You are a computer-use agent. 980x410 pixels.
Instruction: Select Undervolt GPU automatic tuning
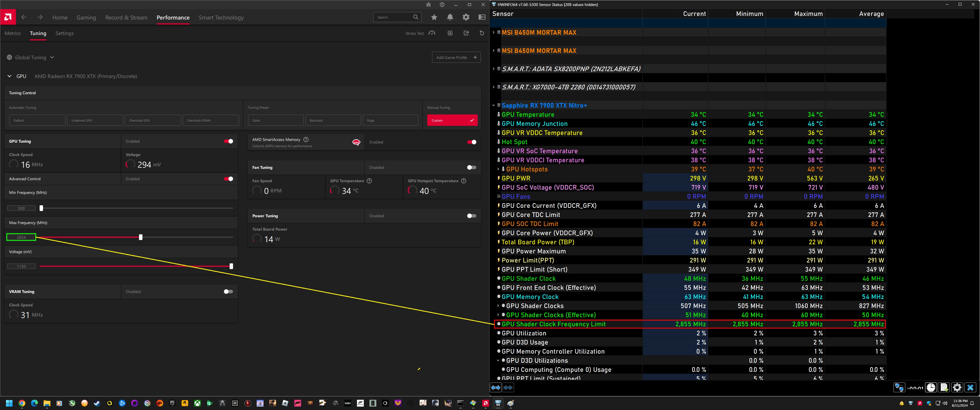tap(95, 120)
